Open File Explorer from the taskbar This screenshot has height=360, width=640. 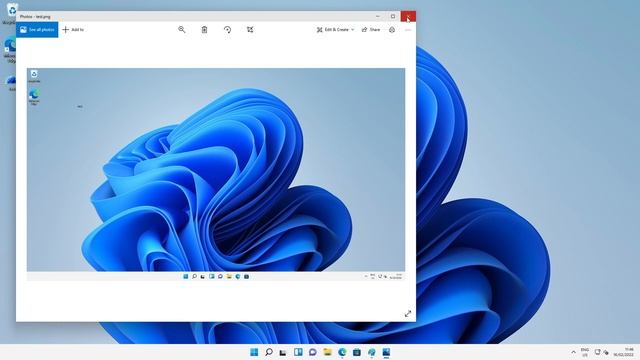(x=327, y=352)
